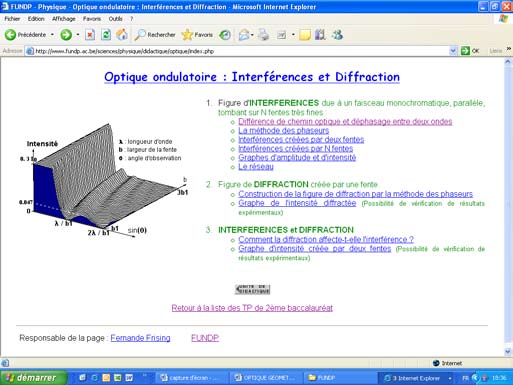Click the Mail envelope toolbar icon
The width and height of the screenshot is (513, 385).
245,35
